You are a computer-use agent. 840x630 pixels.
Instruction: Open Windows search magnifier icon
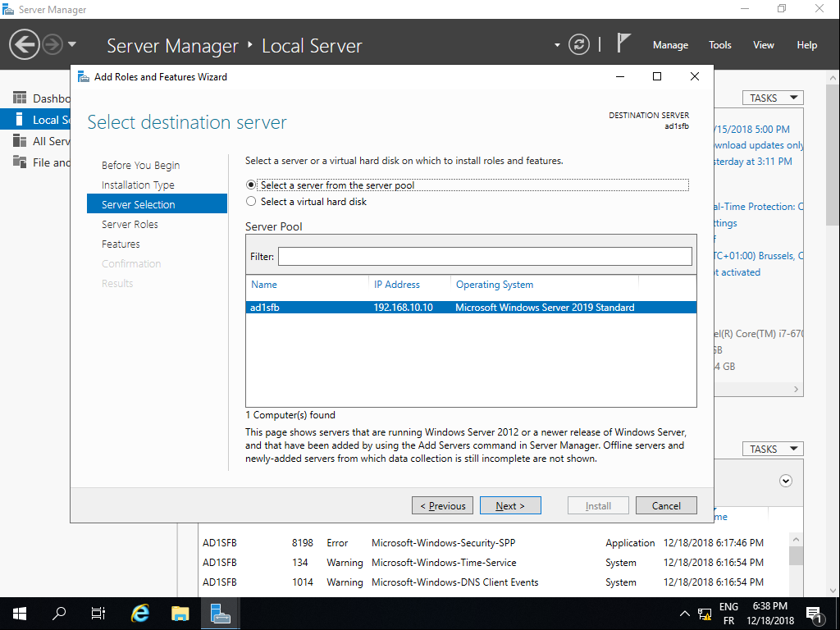[59, 614]
